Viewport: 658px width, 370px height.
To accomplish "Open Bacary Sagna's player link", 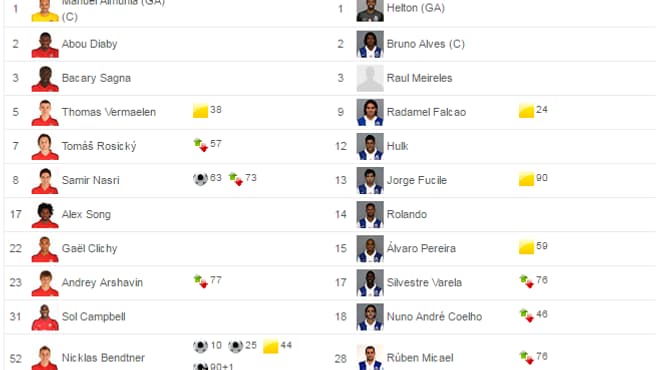I will (x=96, y=78).
